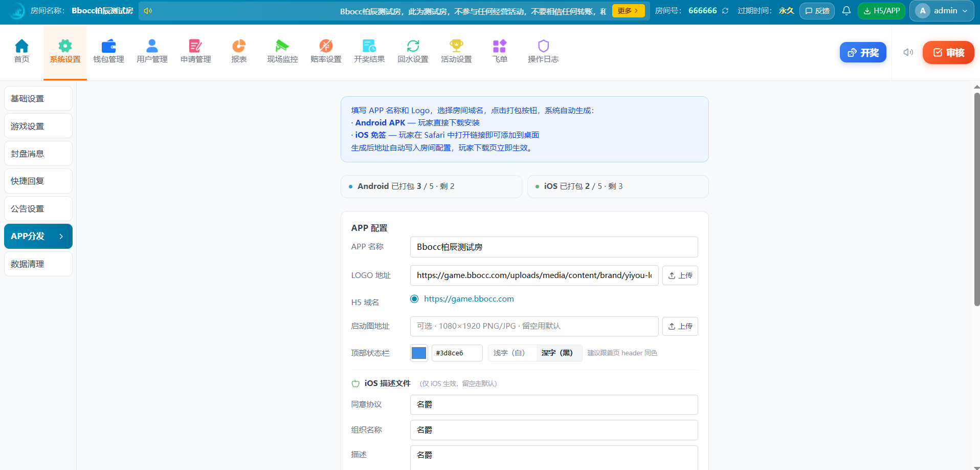
Task: Open the 钱包管理 wallet icon
Action: pos(108,46)
